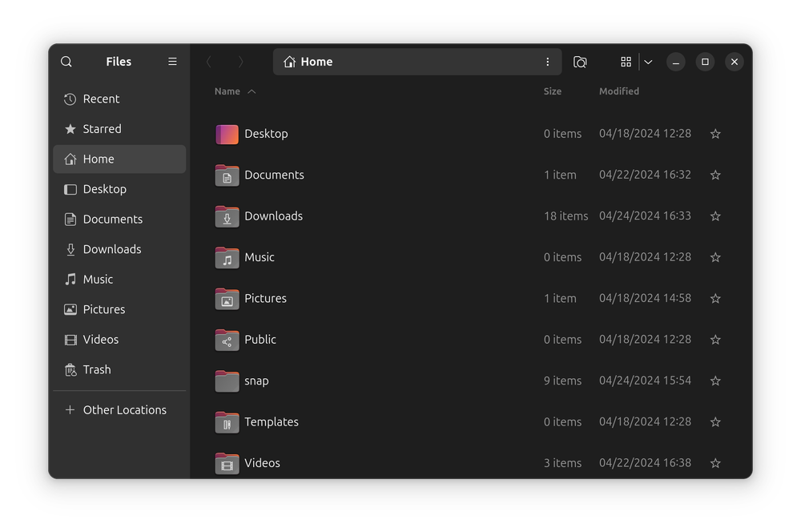Viewport: 801px width, 532px height.
Task: Select Recent in the sidebar
Action: tap(100, 99)
